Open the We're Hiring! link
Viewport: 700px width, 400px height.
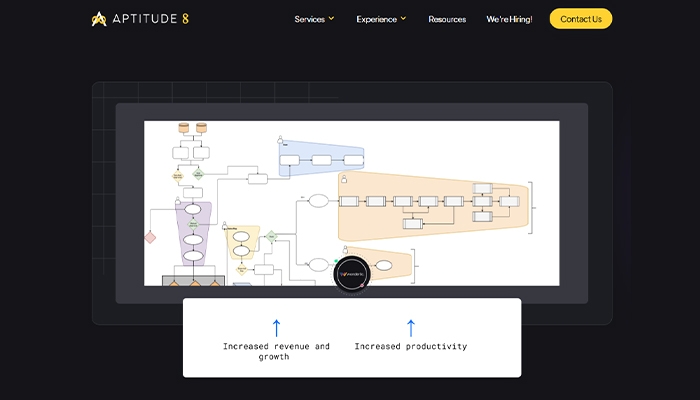[x=509, y=19]
